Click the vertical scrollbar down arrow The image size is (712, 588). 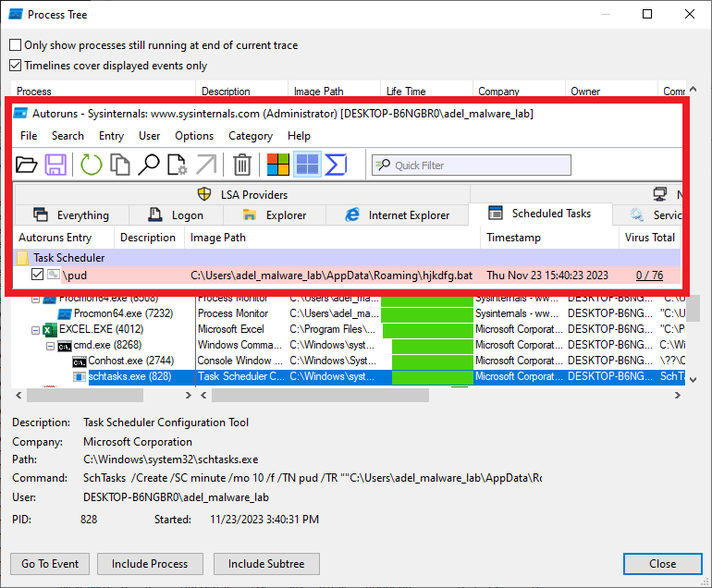point(694,380)
